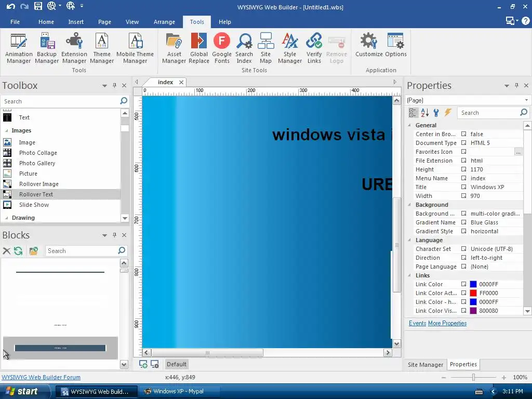The image size is (532, 399).
Task: Open the File menu
Action: click(15, 22)
